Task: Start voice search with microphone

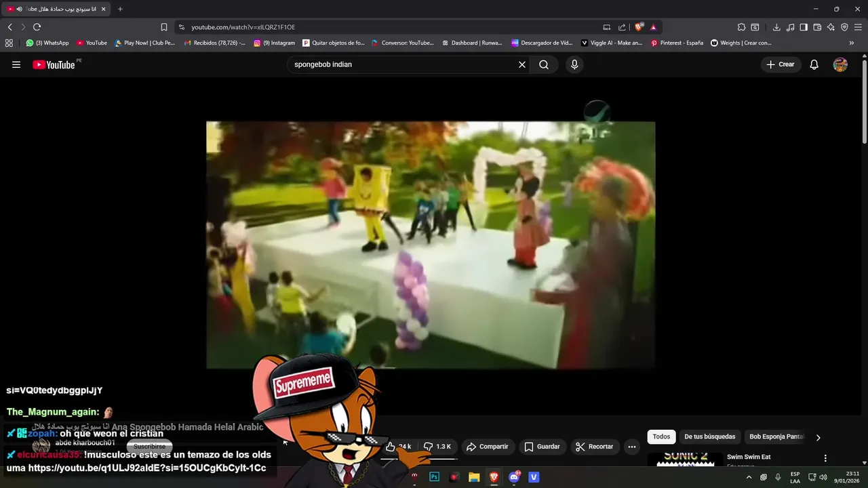Action: pos(574,64)
